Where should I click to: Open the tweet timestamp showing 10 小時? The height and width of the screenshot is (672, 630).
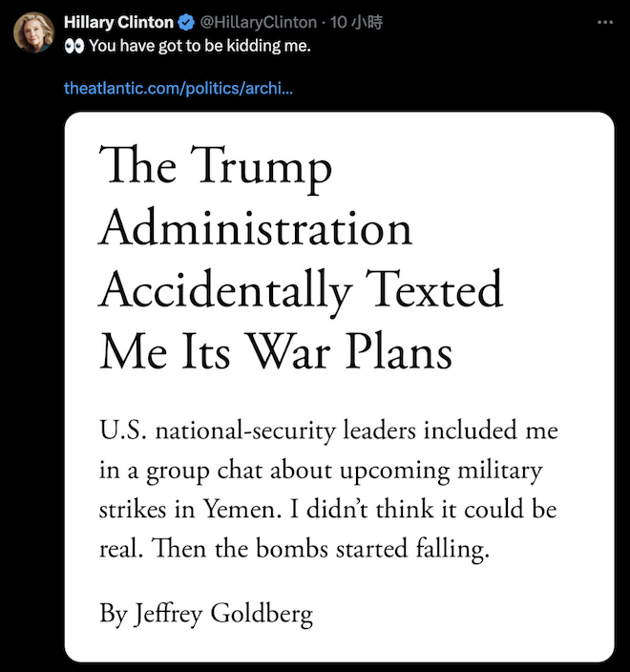click(x=356, y=22)
